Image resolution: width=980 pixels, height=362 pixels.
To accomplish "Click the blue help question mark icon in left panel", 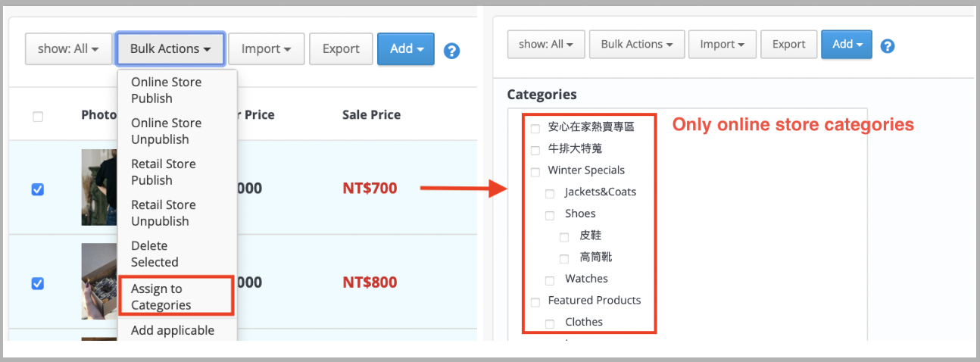I will click(452, 51).
